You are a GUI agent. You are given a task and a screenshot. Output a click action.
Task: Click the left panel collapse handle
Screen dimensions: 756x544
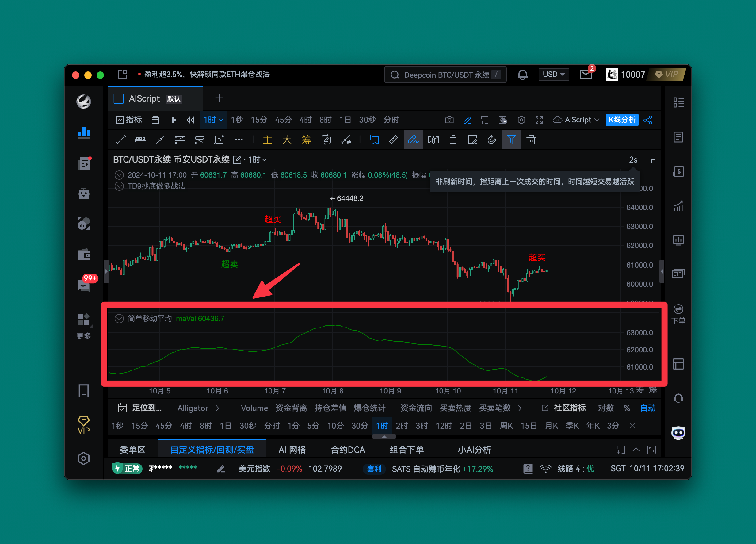[106, 271]
